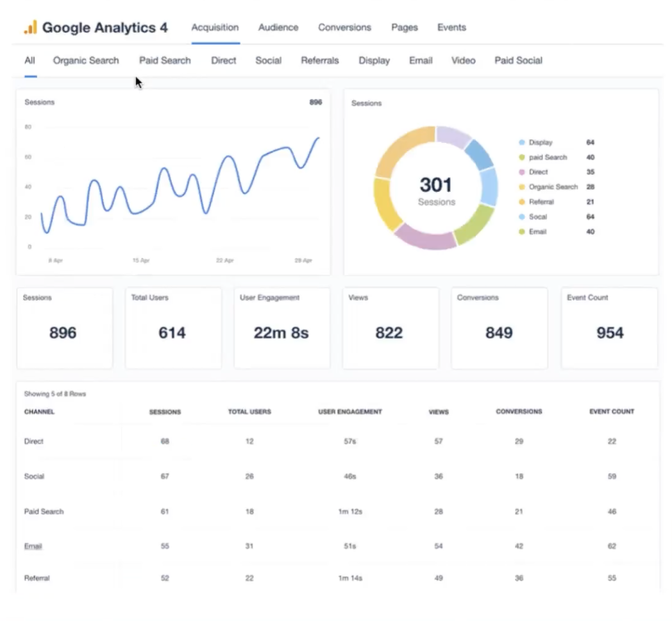The image size is (672, 621).
Task: Click the 51s engagement value for Email
Action: coord(350,546)
